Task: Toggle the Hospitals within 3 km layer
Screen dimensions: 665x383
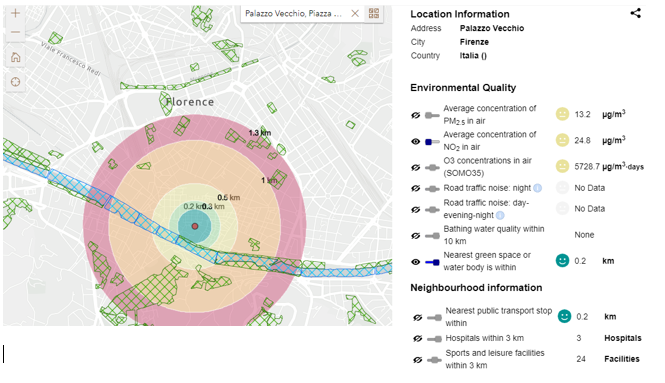Action: pos(418,338)
